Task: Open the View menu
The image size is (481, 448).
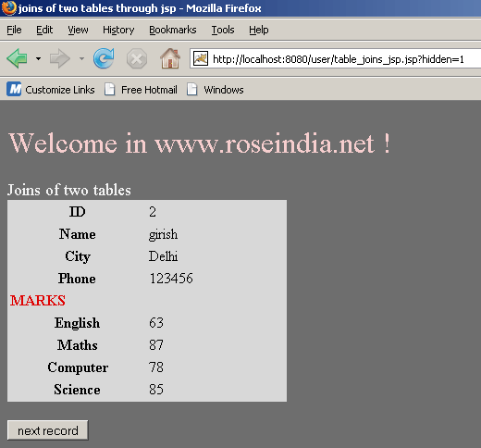Action: point(78,30)
